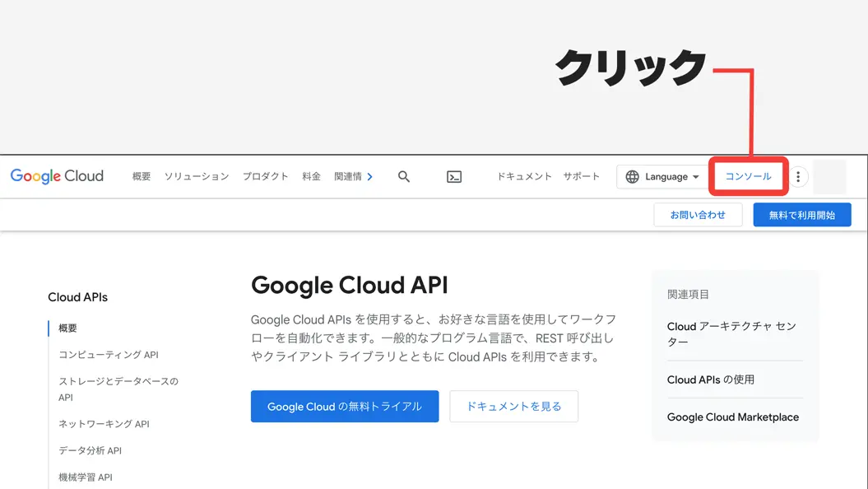Open Google Cloud Marketplace related link
The height and width of the screenshot is (489, 868).
click(733, 417)
